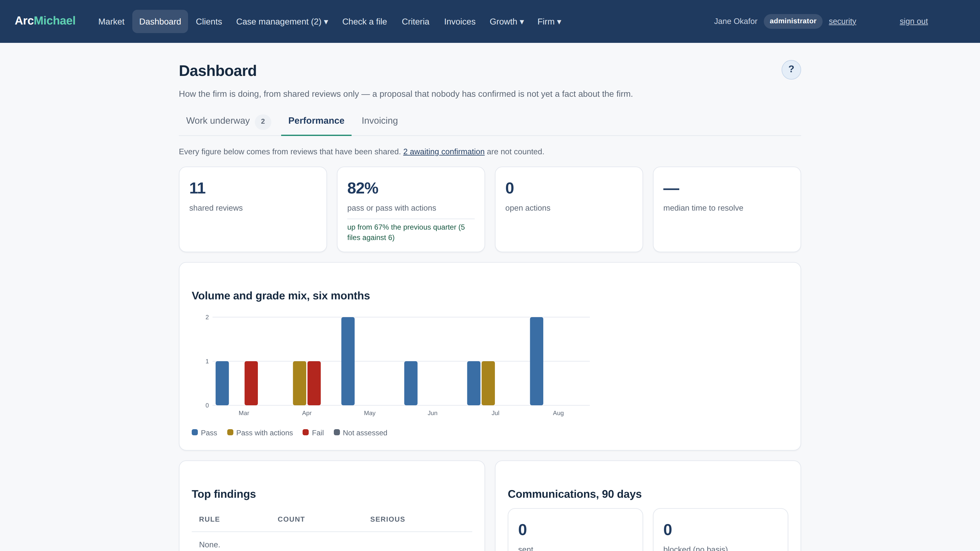Navigate to Criteria

tap(416, 22)
